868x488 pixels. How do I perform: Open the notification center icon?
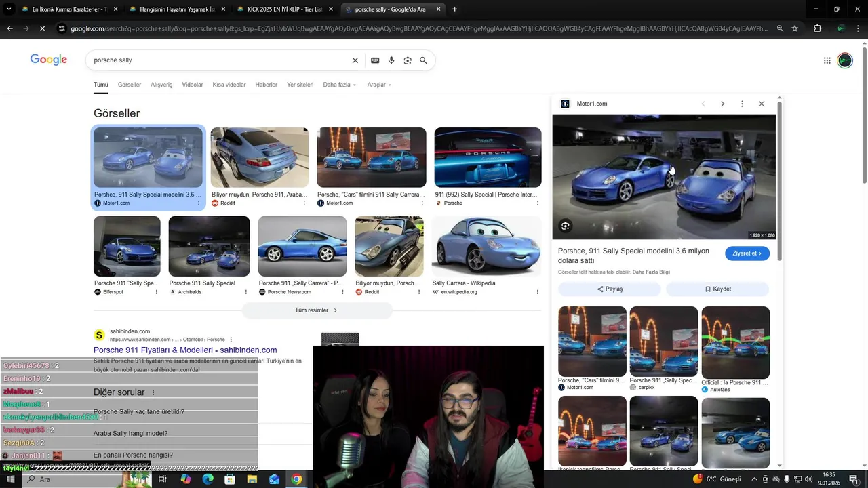[854, 479]
